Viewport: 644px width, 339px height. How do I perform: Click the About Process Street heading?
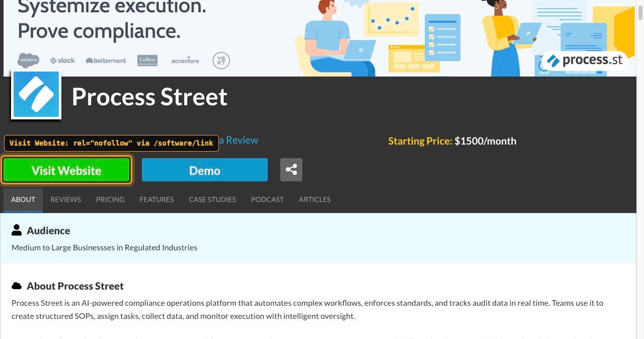pyautogui.click(x=75, y=286)
